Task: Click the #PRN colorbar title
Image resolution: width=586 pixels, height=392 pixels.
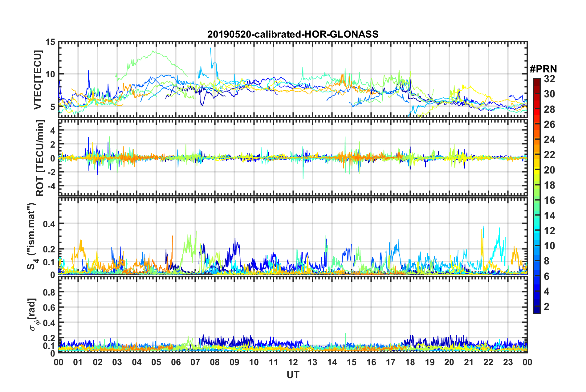Action: [543, 69]
